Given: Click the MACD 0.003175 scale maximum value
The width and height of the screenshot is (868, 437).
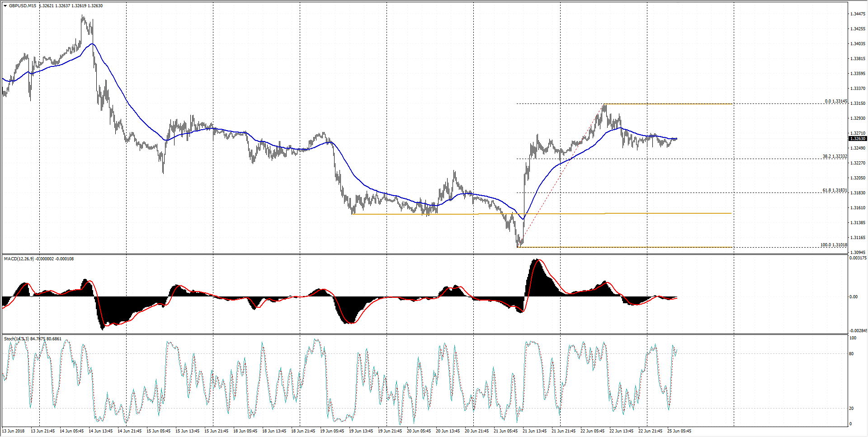Looking at the screenshot, I should click(858, 258).
